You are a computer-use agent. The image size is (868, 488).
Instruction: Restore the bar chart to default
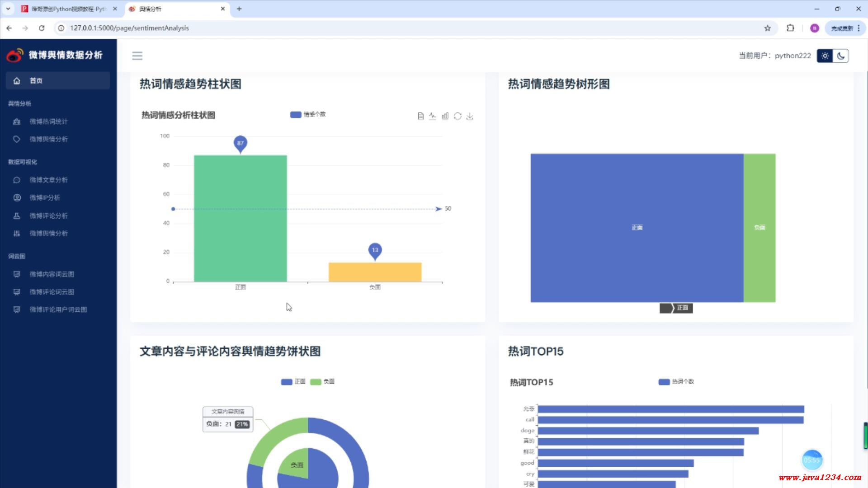[458, 116]
